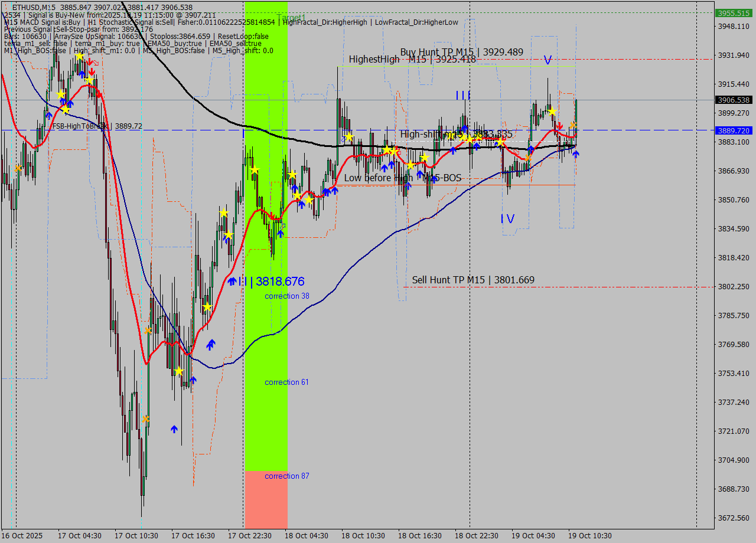
Task: Select the blue V wave marker at chart top
Action: 548,60
